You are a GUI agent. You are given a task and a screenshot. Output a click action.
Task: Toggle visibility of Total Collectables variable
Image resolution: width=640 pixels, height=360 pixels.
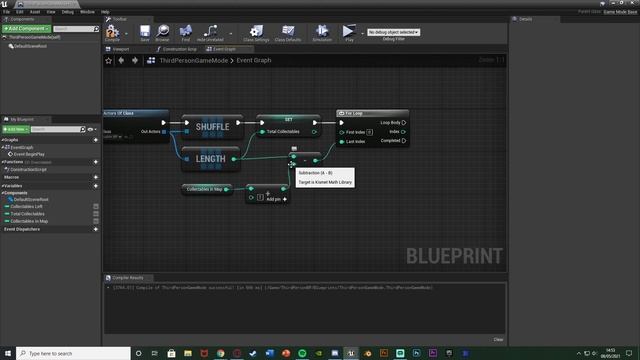tap(96, 214)
